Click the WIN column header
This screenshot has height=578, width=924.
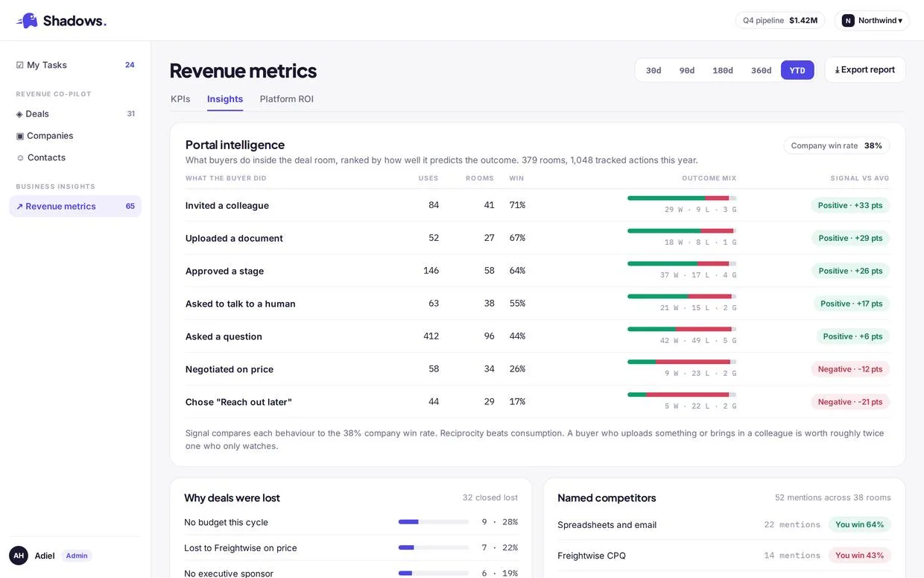[516, 178]
